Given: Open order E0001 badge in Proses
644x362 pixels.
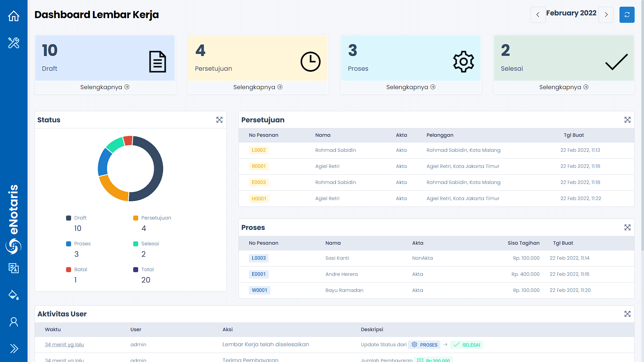Looking at the screenshot, I should 259,274.
